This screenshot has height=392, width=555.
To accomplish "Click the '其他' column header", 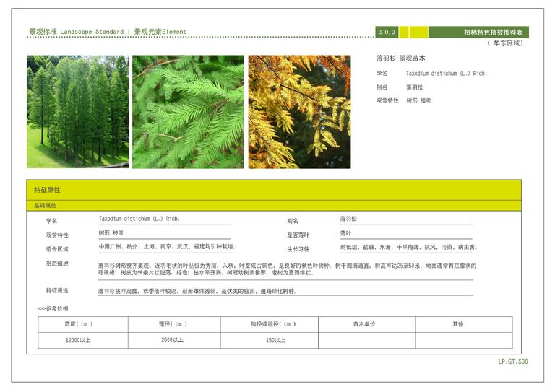I will 464,324.
